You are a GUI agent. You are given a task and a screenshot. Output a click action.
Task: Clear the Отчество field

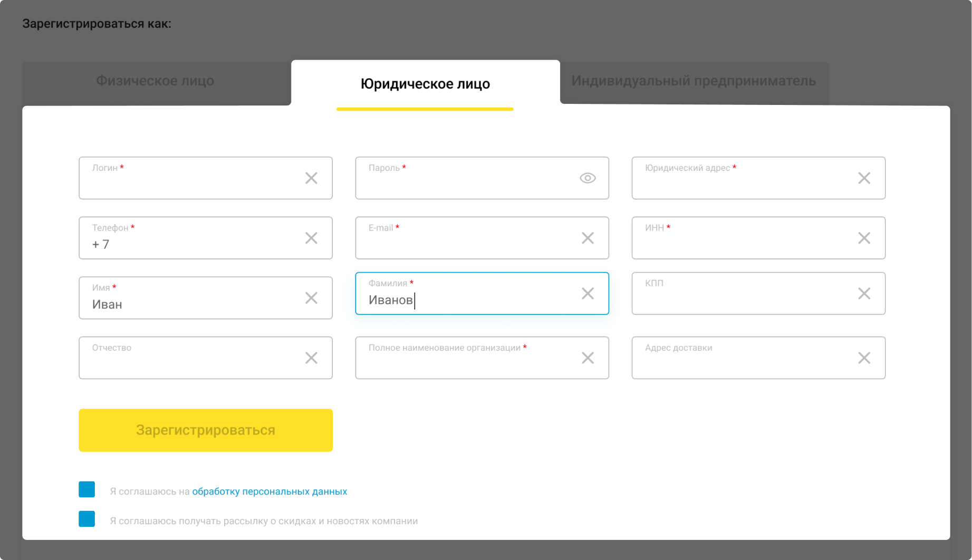311,358
